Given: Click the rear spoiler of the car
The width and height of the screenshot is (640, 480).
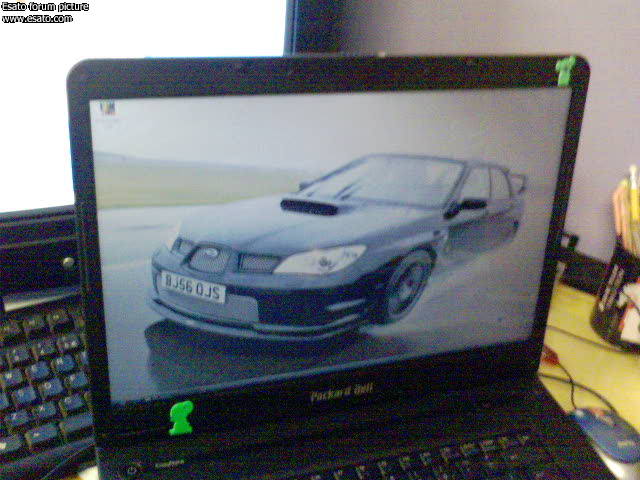Looking at the screenshot, I should click(x=517, y=181).
